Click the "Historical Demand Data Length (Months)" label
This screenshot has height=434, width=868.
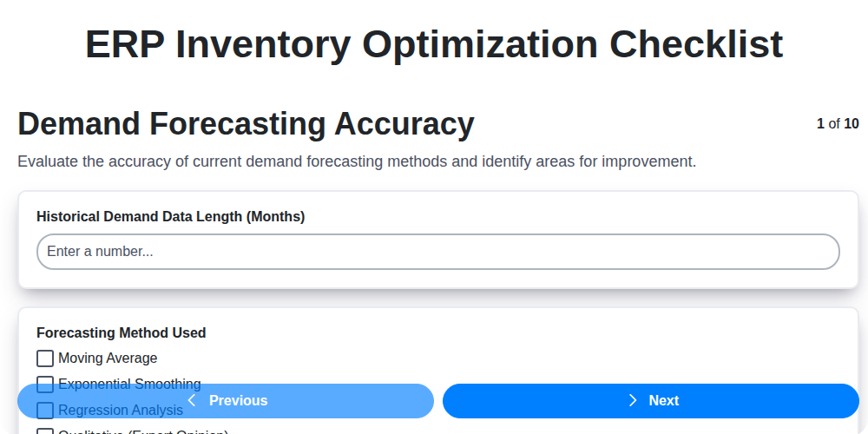[170, 216]
